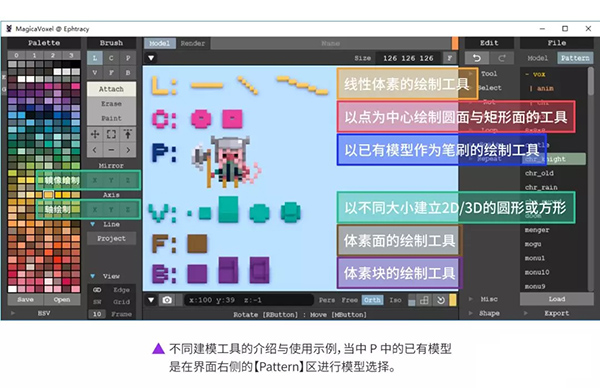The height and width of the screenshot is (388, 600).
Task: Expand the HSV section below palette
Action: tap(13, 313)
